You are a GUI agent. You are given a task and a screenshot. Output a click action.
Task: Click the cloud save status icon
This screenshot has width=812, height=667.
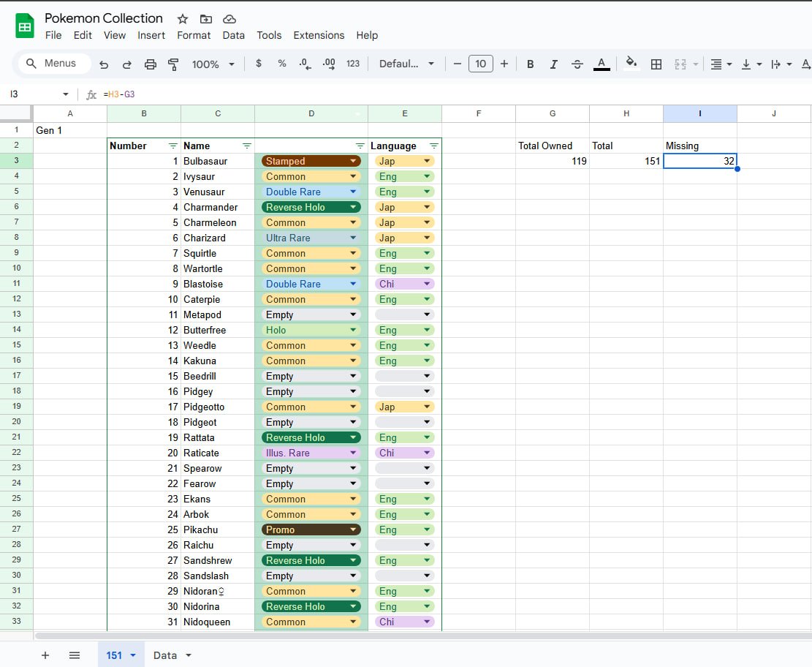tap(229, 18)
